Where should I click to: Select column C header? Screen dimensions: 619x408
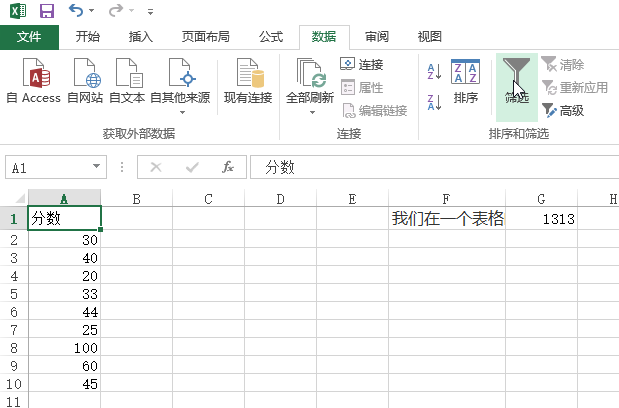coord(208,198)
